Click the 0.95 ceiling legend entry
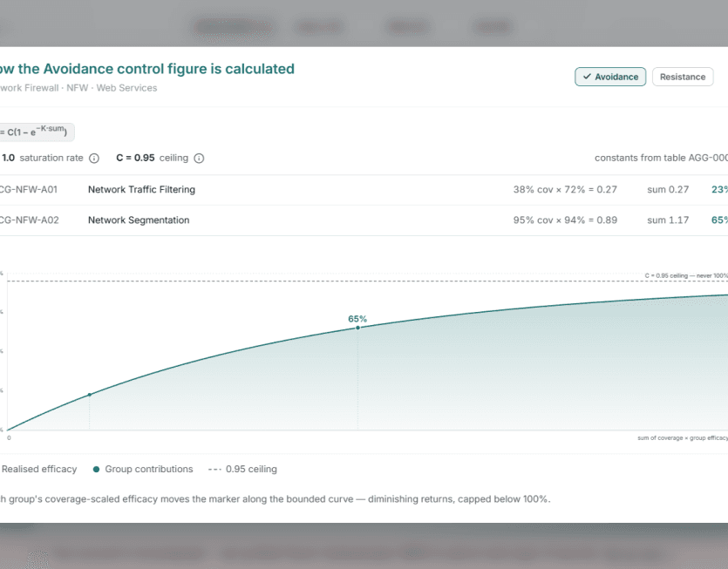728x569 pixels. 242,469
